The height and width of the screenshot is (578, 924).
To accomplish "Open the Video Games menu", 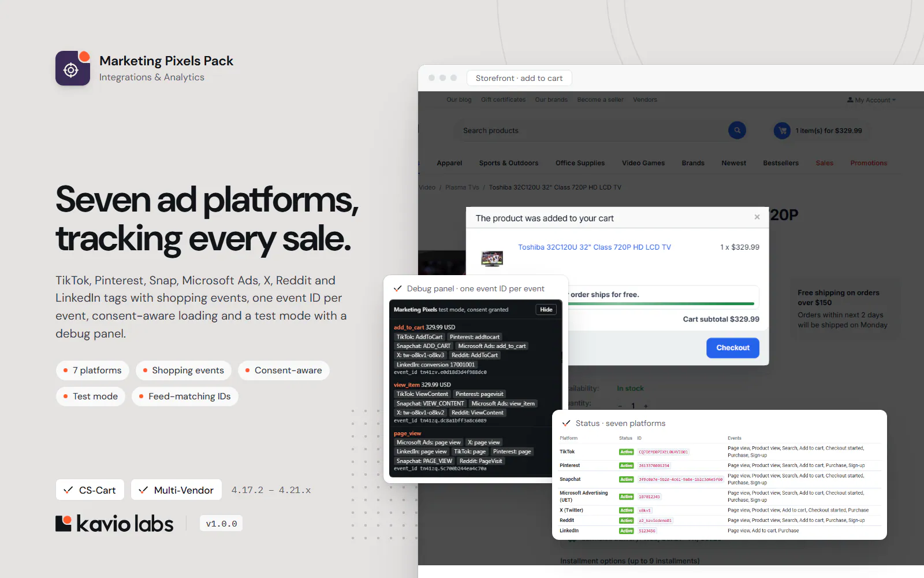I will coord(643,163).
